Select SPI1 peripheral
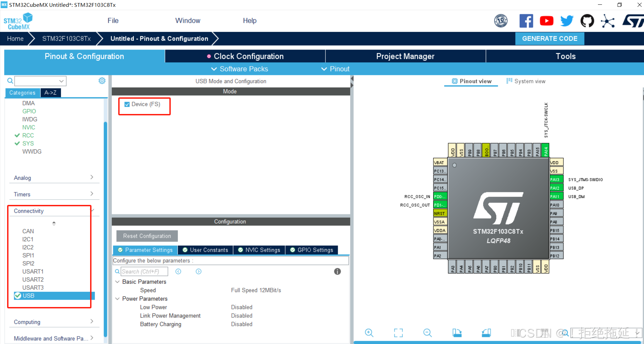 pos(28,255)
